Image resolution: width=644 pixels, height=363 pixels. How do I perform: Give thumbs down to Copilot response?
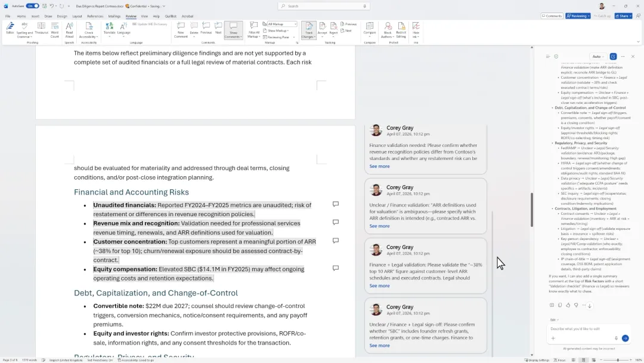pyautogui.click(x=576, y=305)
